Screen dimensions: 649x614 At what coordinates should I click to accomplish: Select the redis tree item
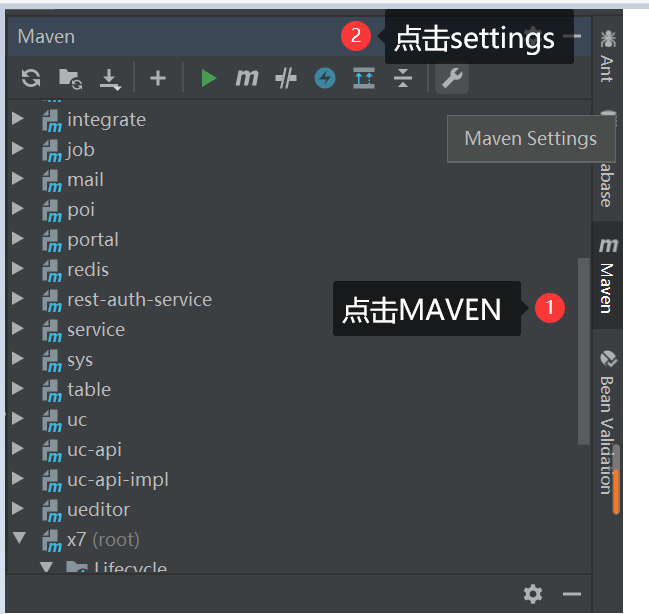coord(88,270)
